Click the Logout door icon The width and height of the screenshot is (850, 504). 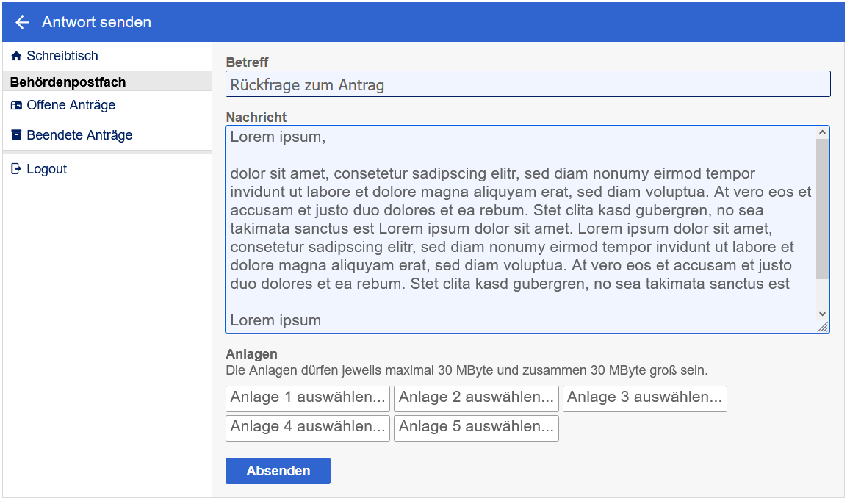(16, 169)
